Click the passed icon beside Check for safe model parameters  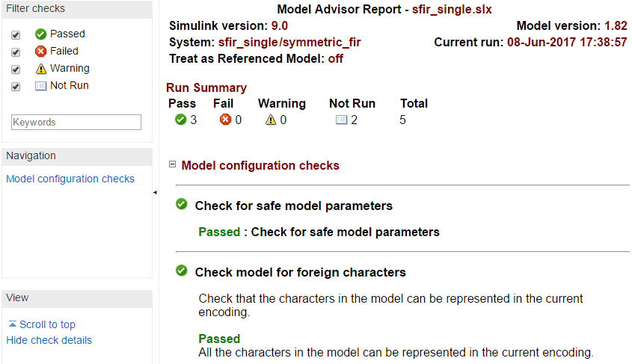[x=182, y=204]
